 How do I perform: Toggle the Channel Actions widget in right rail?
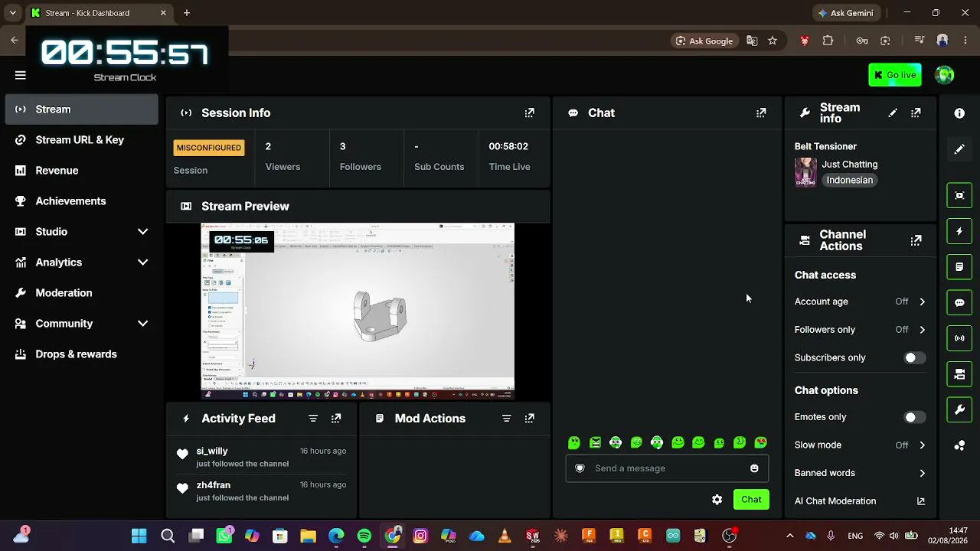pyautogui.click(x=959, y=374)
